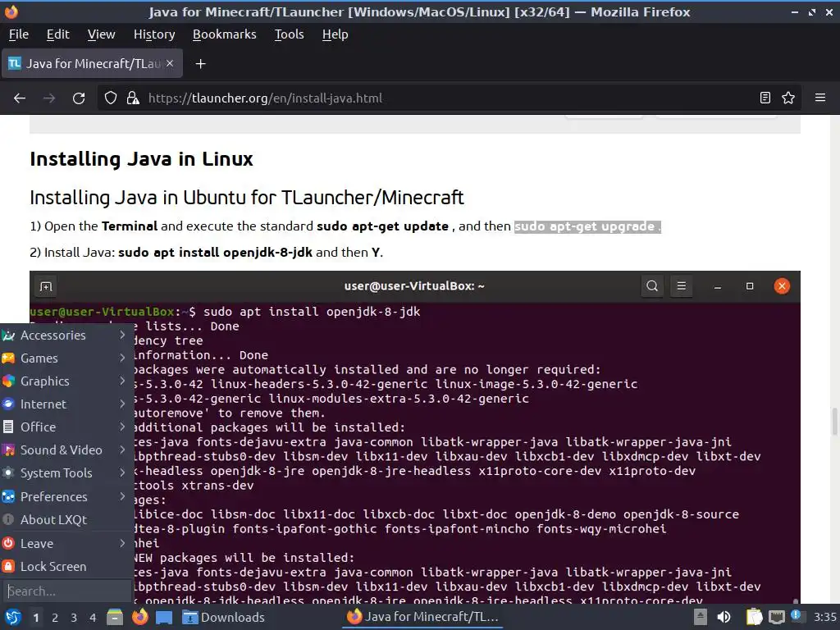Open the network status tray icon
Screen dimensions: 840x630
(x=776, y=618)
